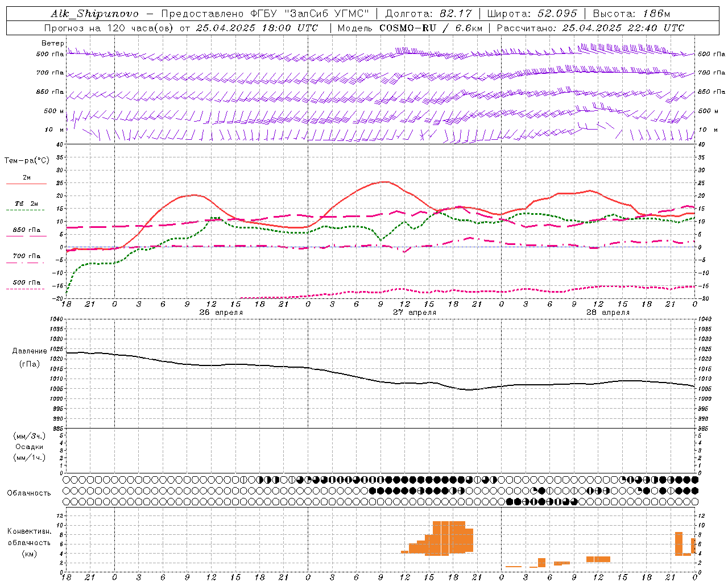This screenshot has width=728, height=582.
Task: Click the 26 апреля date label
Action: coord(221,313)
